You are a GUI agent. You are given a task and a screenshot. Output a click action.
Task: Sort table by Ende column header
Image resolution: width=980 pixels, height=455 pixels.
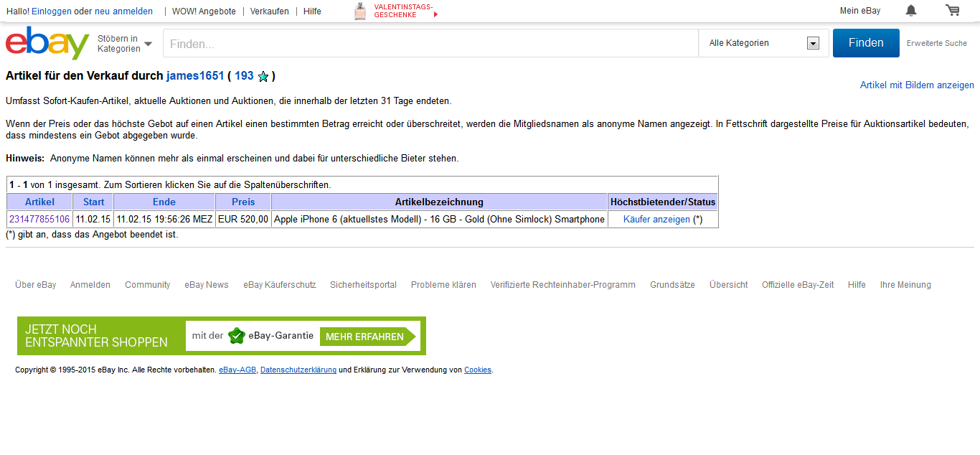tap(164, 202)
